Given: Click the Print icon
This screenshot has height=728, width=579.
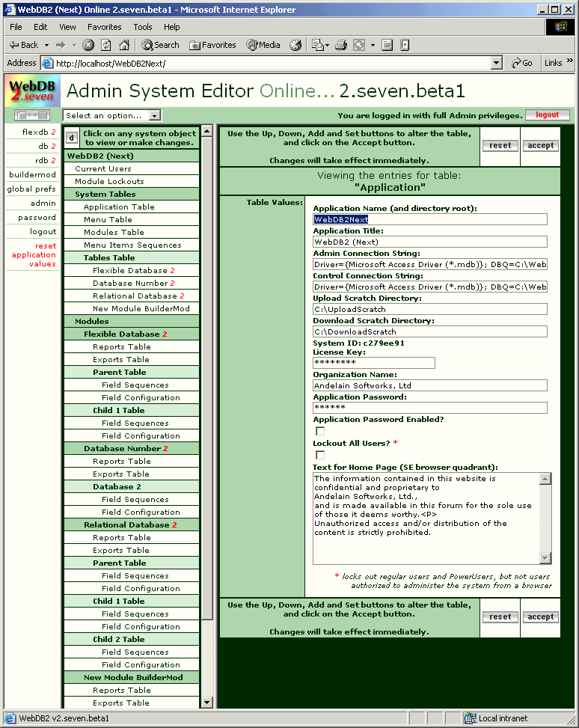Looking at the screenshot, I should pos(341,45).
